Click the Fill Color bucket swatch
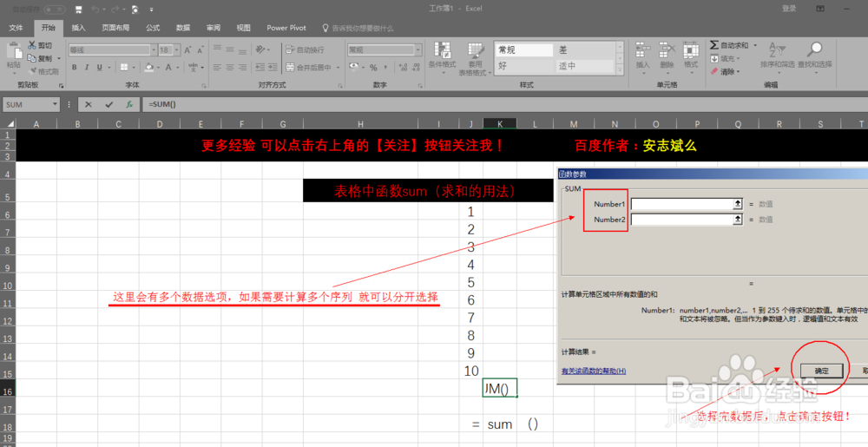 click(x=149, y=68)
